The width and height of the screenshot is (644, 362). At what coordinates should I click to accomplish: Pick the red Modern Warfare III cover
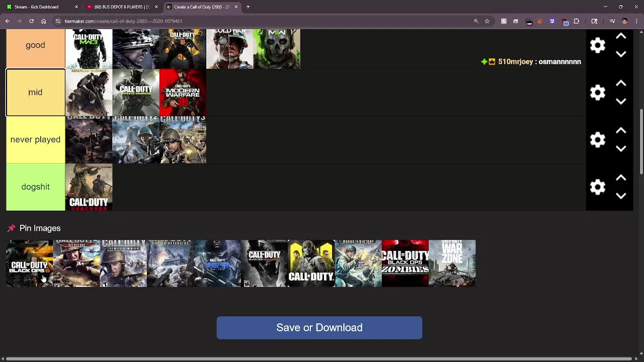(x=183, y=93)
